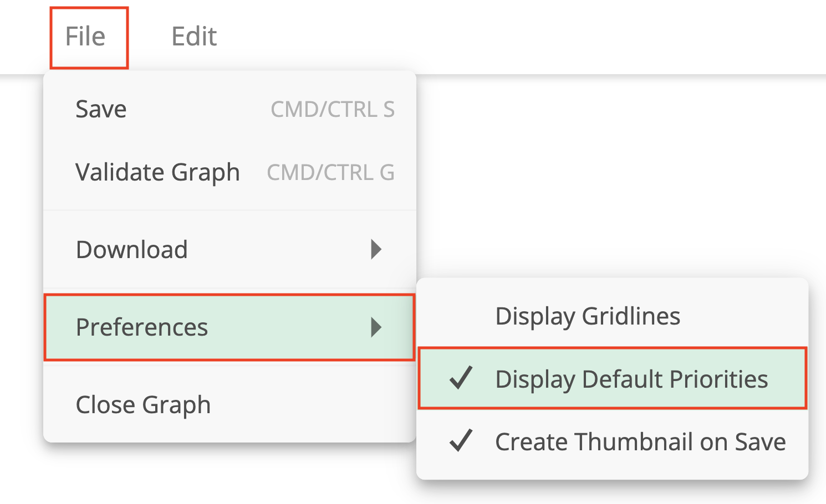Turn off Create Thumbnail on Save
This screenshot has height=504, width=826.
pyautogui.click(x=640, y=442)
